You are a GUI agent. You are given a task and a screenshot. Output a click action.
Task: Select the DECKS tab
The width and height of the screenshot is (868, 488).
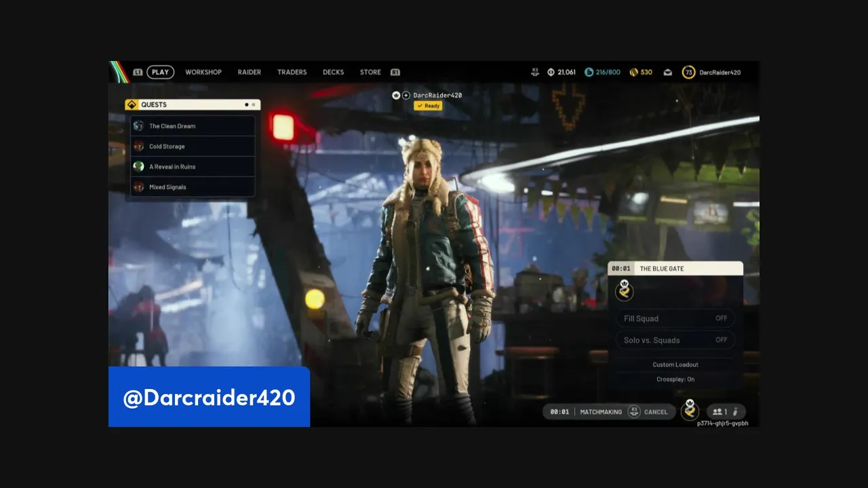click(x=334, y=72)
